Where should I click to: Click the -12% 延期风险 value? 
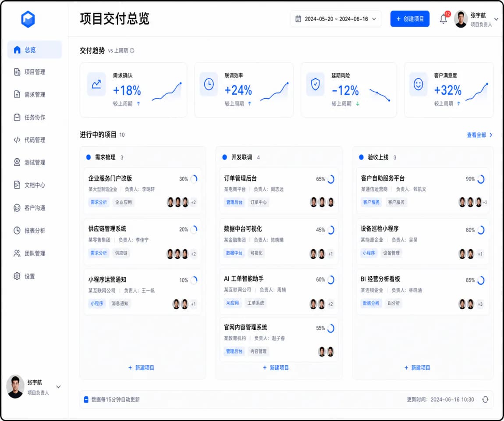[x=345, y=90]
